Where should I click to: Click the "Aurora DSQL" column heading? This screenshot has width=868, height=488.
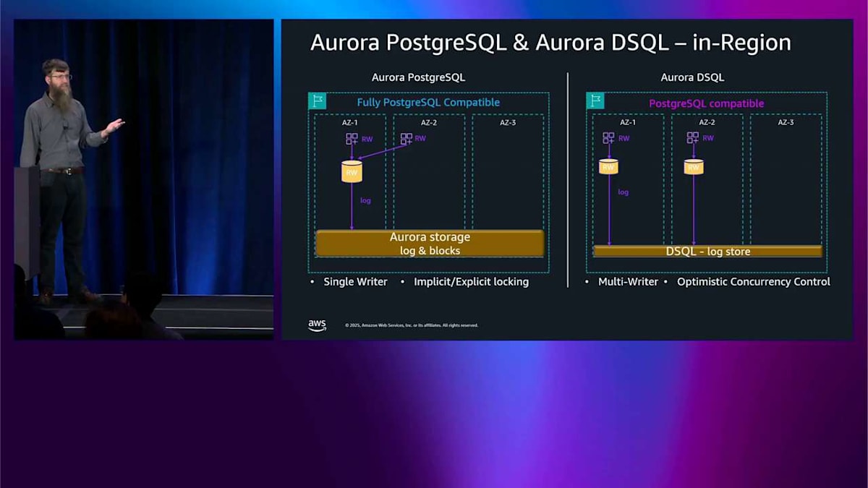pos(692,77)
